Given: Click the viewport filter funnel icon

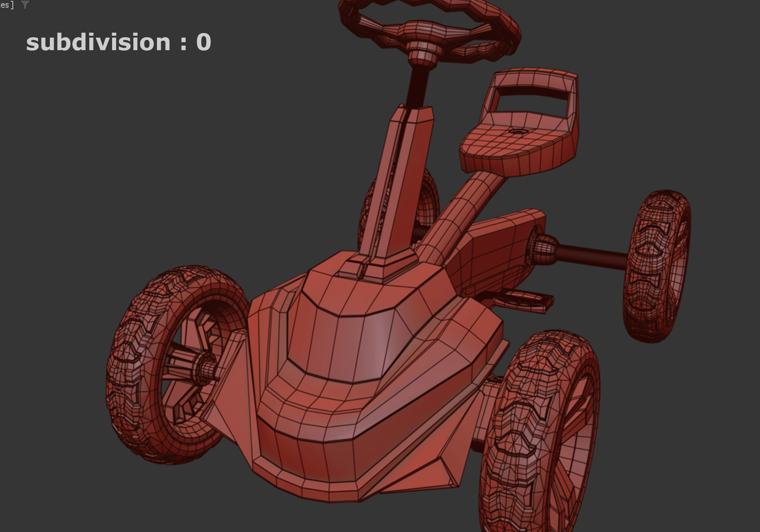Looking at the screenshot, I should pos(25,5).
